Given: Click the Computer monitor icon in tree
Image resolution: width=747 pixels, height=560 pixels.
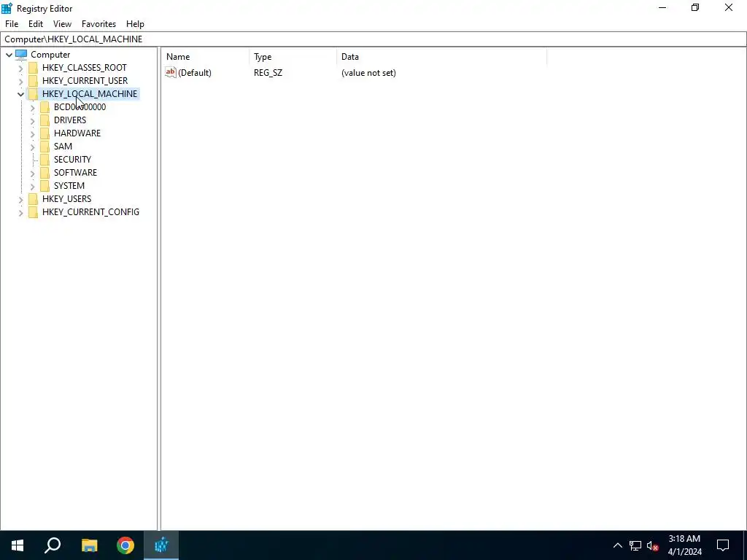Looking at the screenshot, I should [21, 54].
